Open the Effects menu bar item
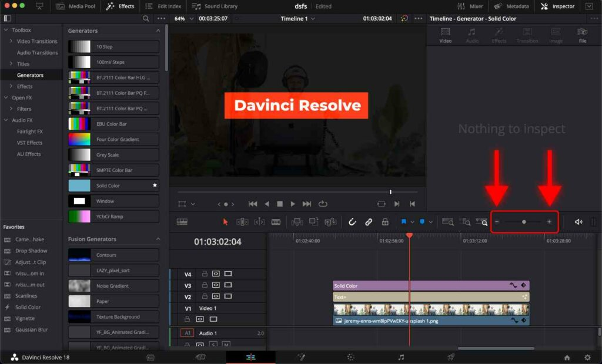602x364 pixels. (120, 6)
